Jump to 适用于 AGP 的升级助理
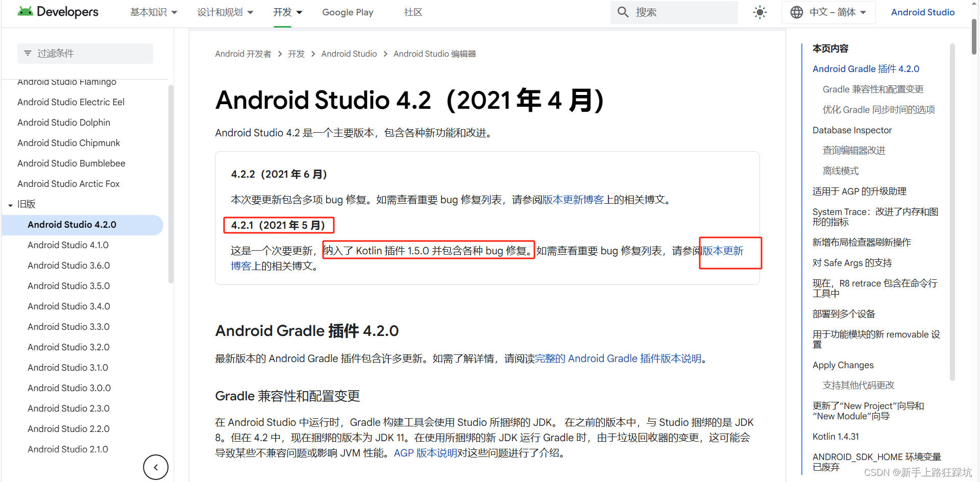The image size is (980, 482). 859,191
